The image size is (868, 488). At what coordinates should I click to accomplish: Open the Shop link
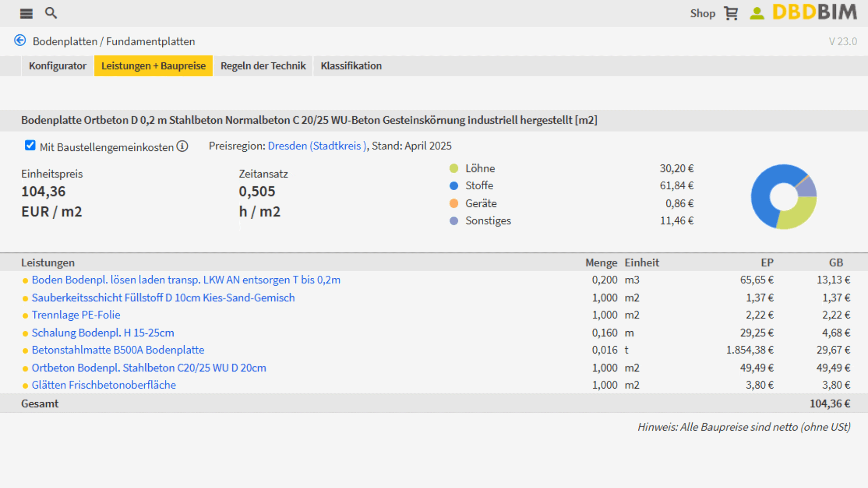(703, 14)
